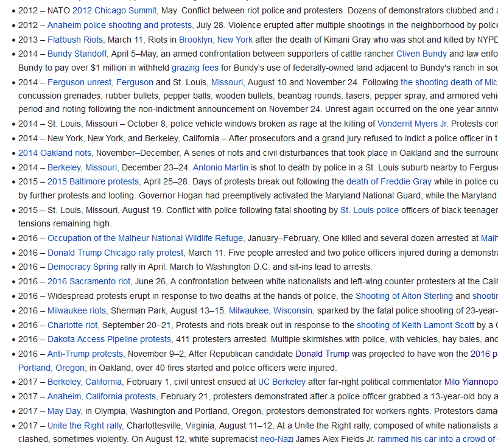
Task: Open the Vonderrit Myers Jr. link
Action: pos(413,124)
